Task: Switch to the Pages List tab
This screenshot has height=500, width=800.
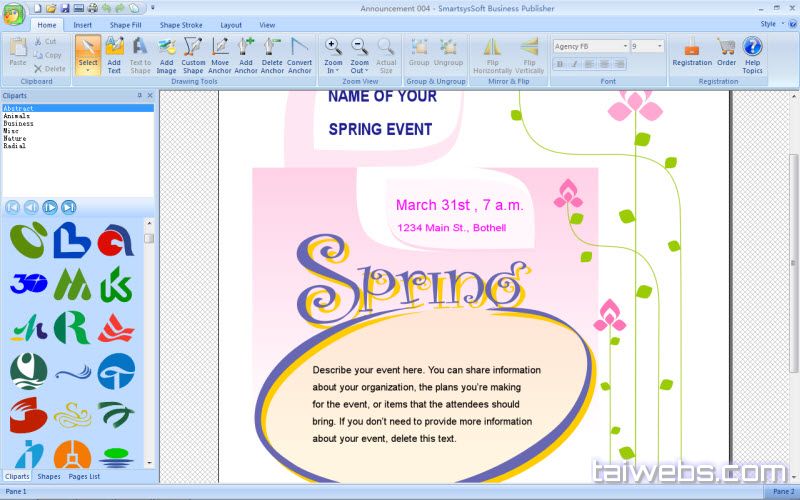Action: click(x=83, y=476)
